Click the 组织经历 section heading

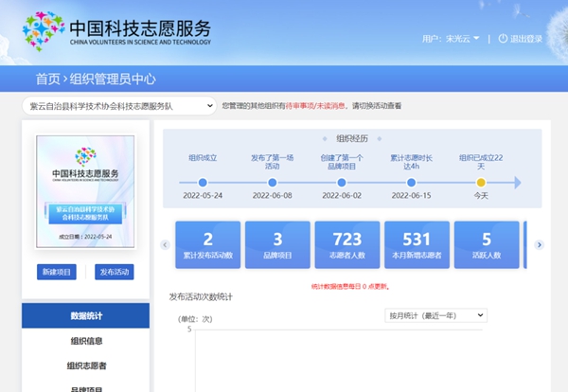(352, 138)
